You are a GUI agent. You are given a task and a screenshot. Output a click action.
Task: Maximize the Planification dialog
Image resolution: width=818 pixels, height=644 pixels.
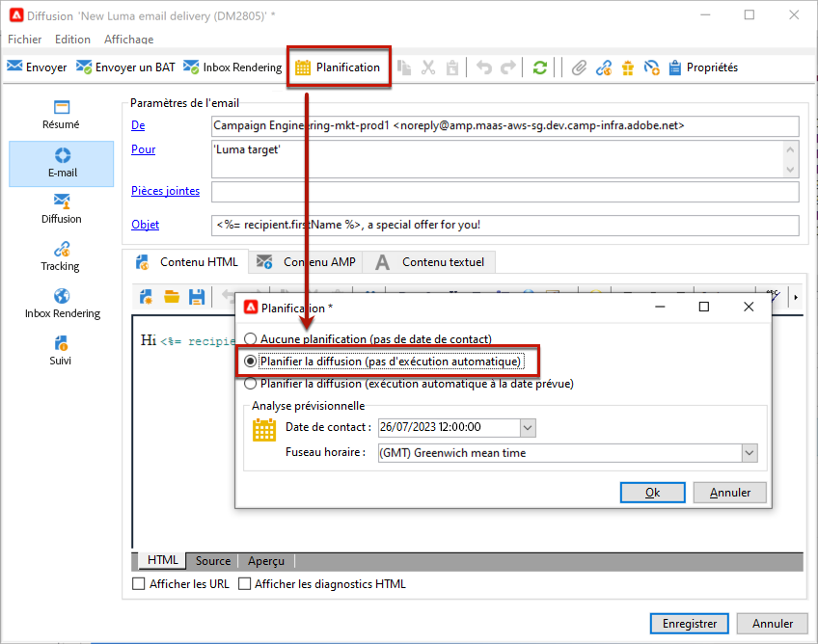pos(704,307)
